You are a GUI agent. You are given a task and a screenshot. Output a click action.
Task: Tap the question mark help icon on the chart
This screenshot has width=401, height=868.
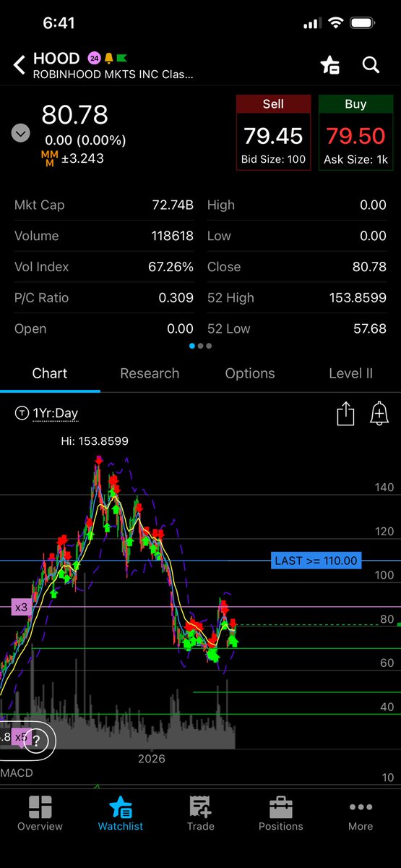coord(38,739)
